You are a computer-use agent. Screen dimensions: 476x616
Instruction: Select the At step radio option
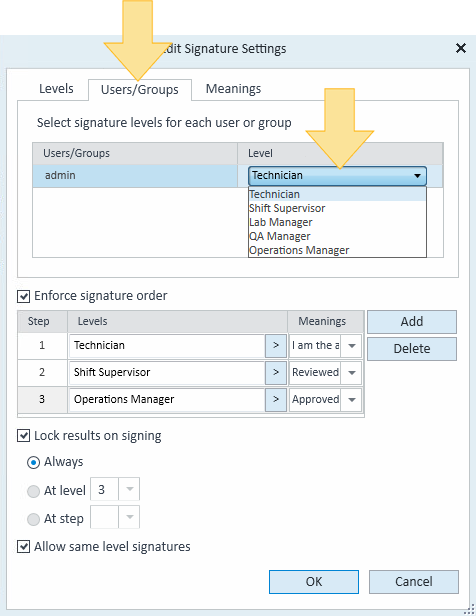click(x=33, y=519)
